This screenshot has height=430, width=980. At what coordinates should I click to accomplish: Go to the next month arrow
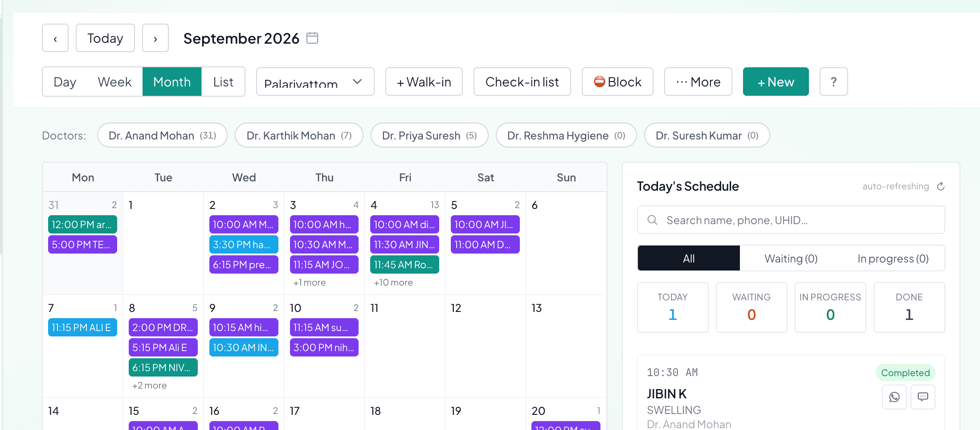(155, 38)
